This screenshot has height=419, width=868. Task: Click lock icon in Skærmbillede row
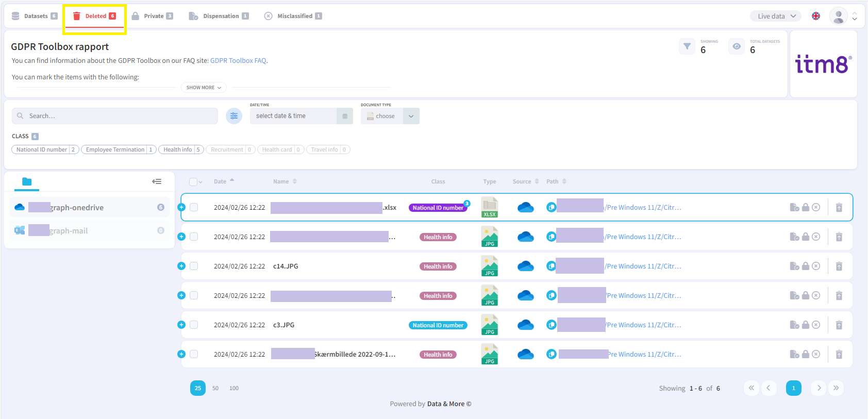(806, 354)
